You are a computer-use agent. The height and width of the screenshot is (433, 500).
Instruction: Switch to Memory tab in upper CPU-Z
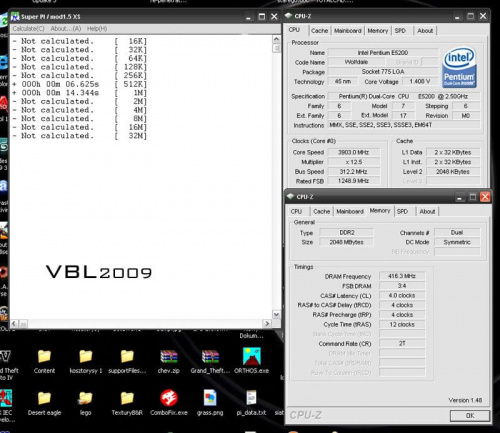pyautogui.click(x=378, y=31)
